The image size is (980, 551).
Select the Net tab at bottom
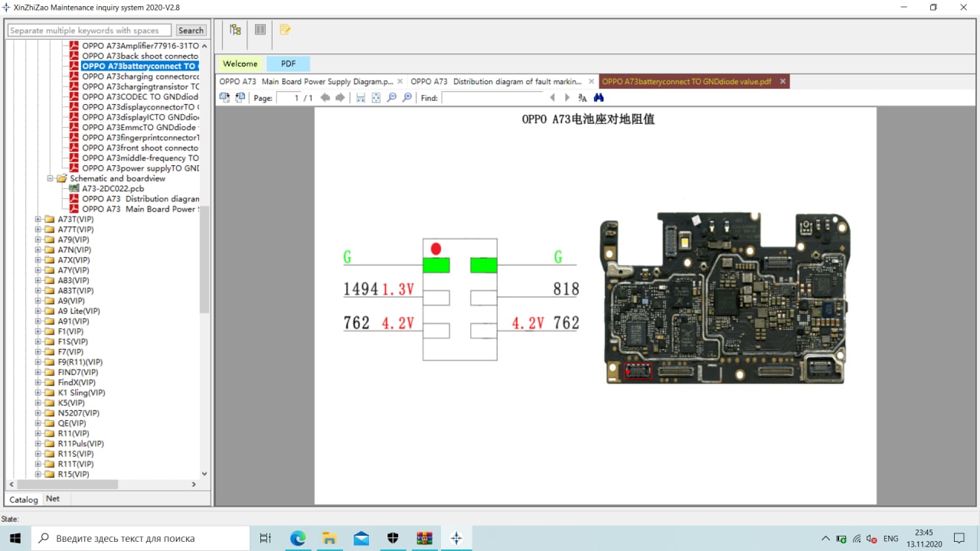click(x=52, y=498)
